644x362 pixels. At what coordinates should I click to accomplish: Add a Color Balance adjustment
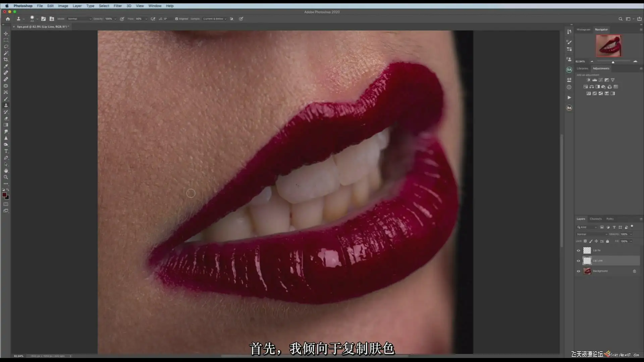pyautogui.click(x=592, y=87)
